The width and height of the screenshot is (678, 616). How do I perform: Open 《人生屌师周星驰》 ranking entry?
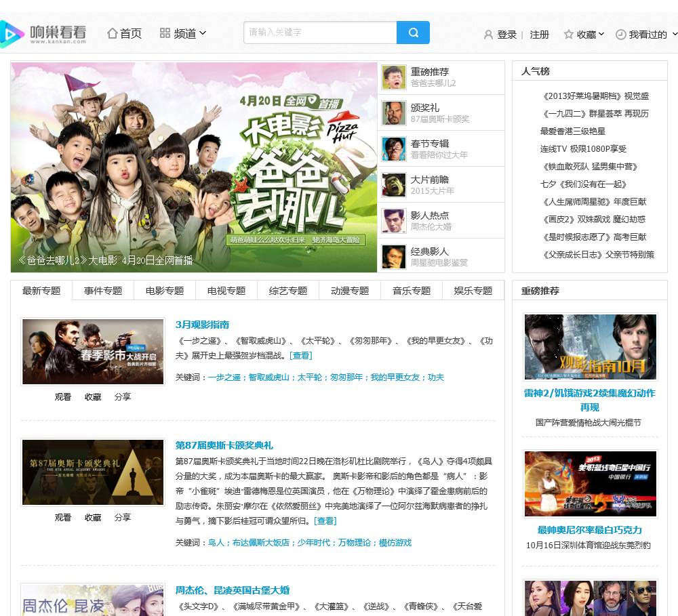(593, 202)
